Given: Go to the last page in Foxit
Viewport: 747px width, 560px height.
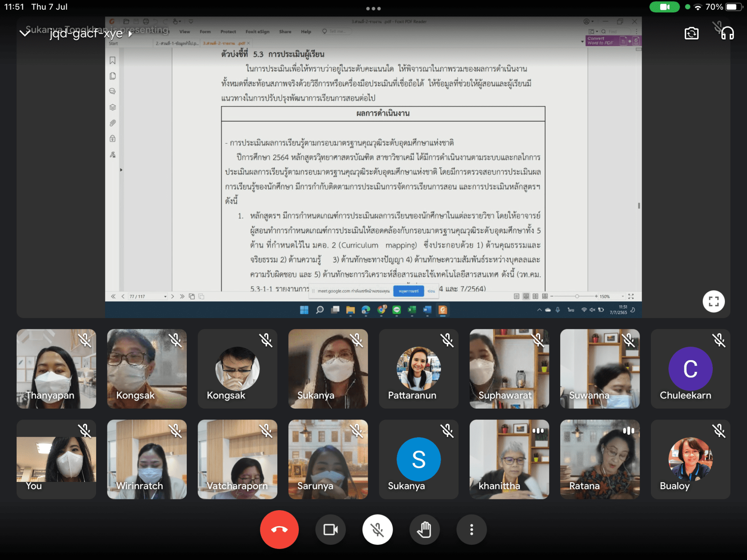Looking at the screenshot, I should 182,296.
